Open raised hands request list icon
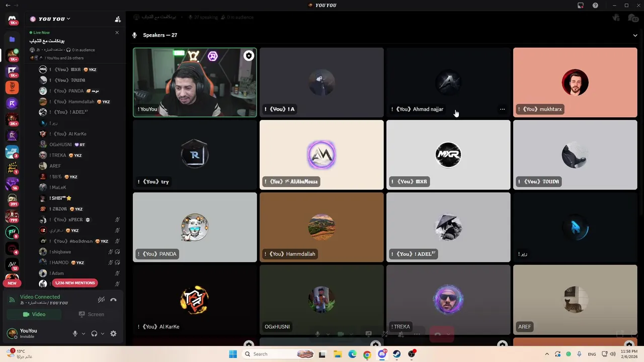644x362 pixels. [x=616, y=18]
